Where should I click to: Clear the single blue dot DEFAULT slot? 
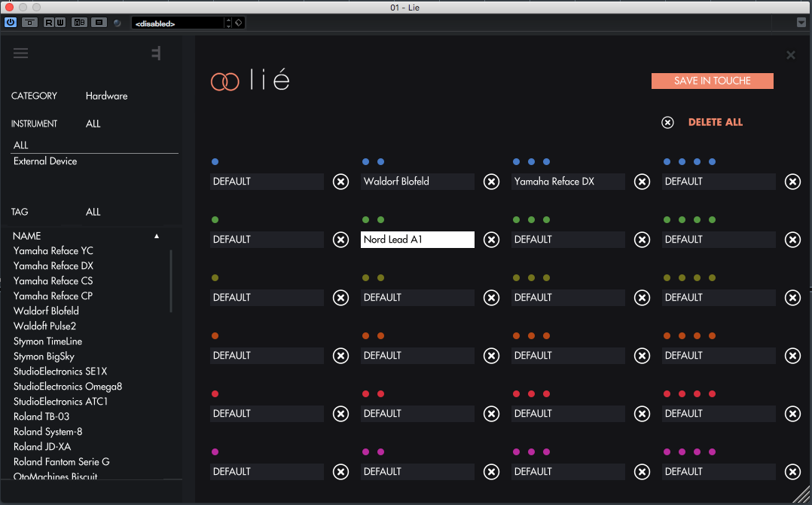pyautogui.click(x=340, y=182)
